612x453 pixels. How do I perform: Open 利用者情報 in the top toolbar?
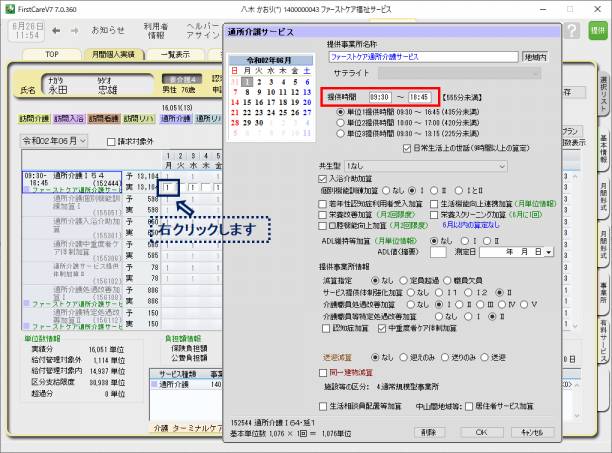point(156,30)
